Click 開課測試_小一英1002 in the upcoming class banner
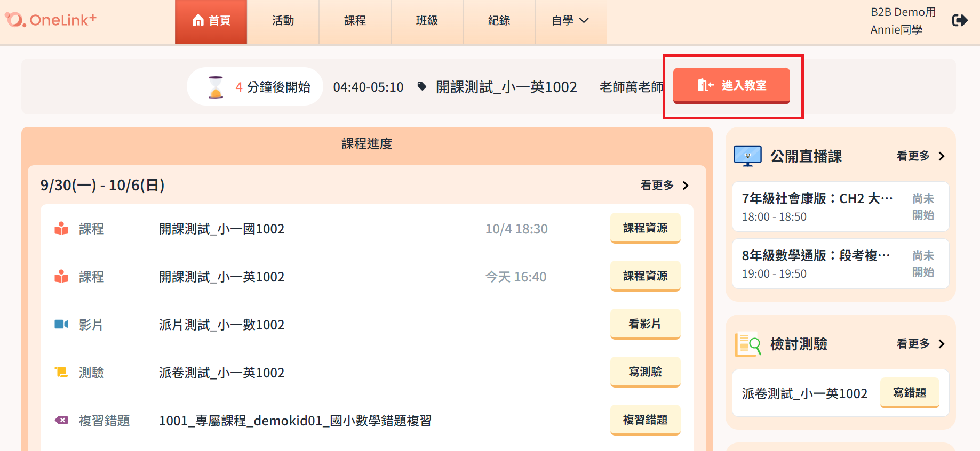 coord(506,87)
